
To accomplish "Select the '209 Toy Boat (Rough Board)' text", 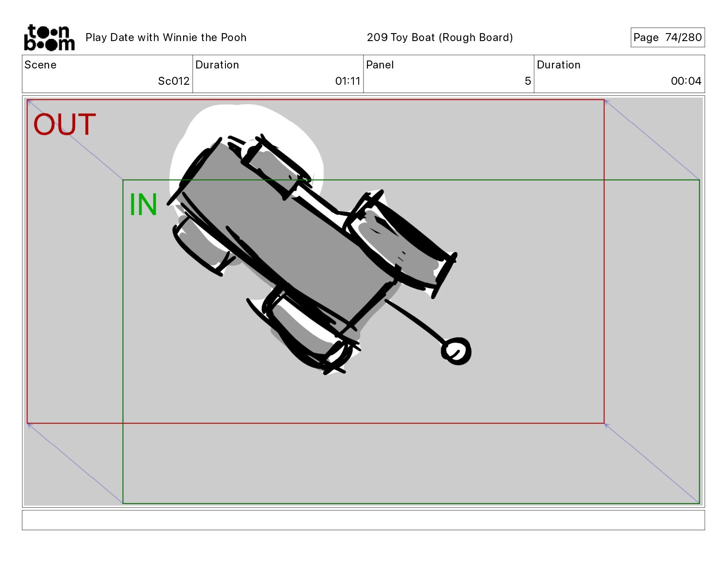I will pyautogui.click(x=440, y=38).
